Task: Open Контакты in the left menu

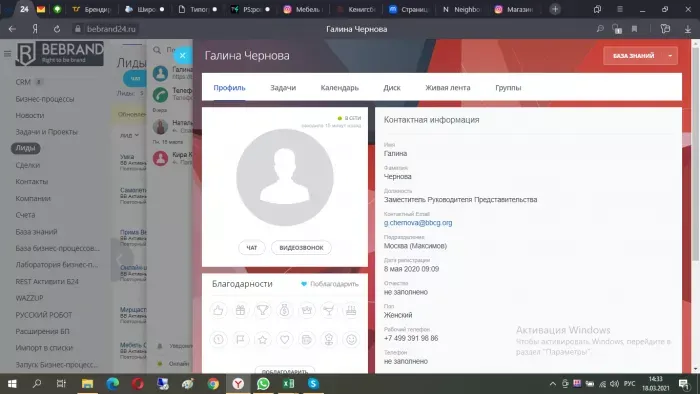Action: coord(32,182)
